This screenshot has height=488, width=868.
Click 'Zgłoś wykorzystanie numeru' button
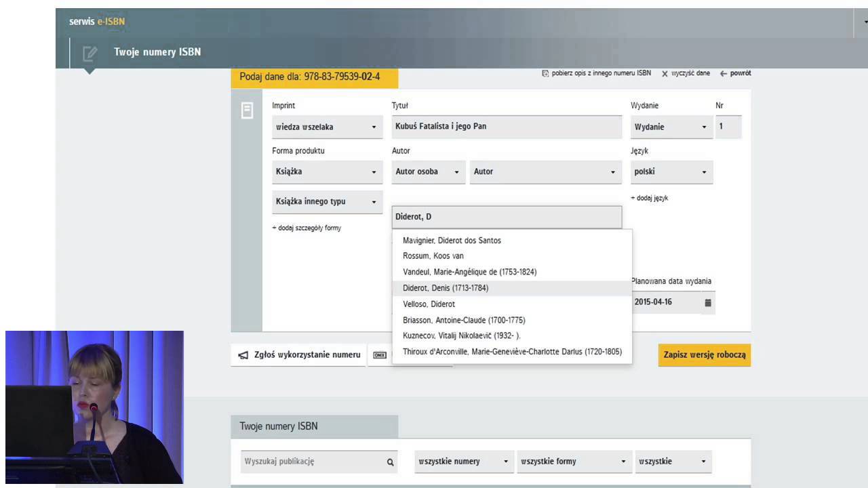tap(299, 354)
